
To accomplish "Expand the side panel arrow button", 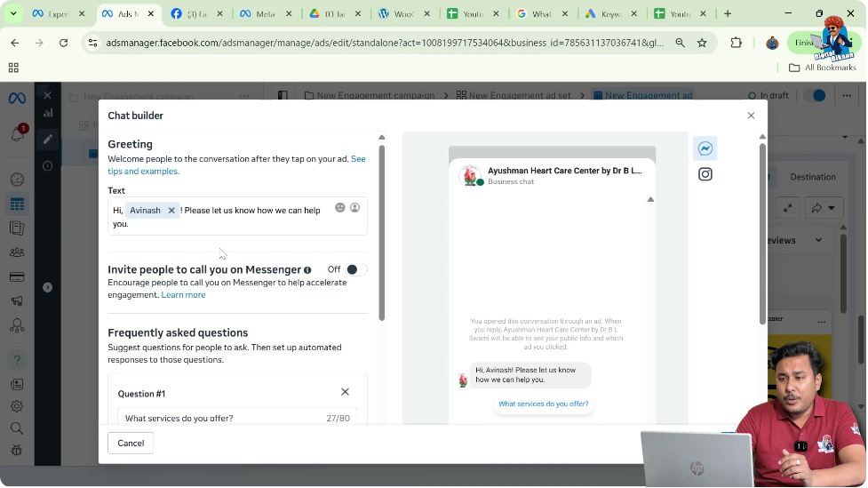I will click(48, 287).
